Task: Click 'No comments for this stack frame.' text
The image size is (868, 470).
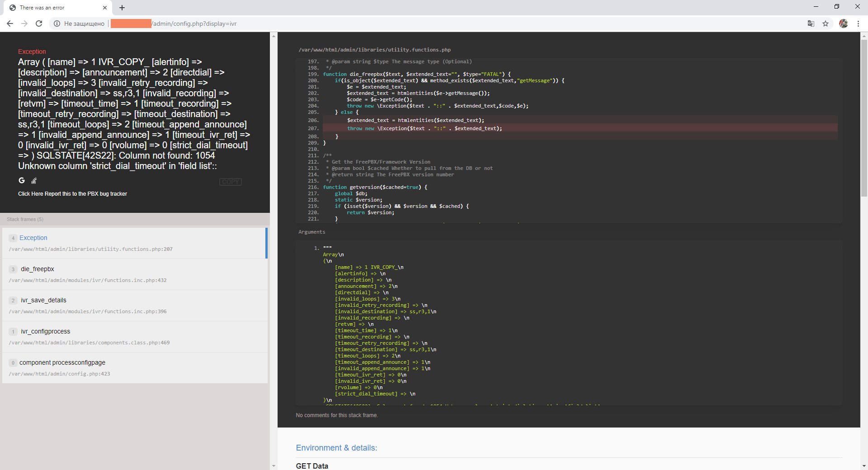Action: (337, 415)
